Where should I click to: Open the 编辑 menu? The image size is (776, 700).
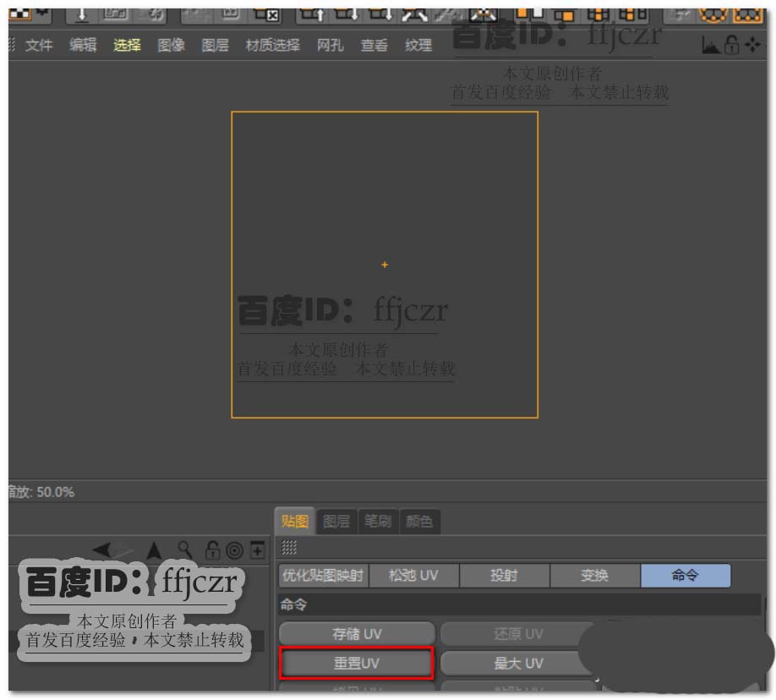(x=83, y=46)
